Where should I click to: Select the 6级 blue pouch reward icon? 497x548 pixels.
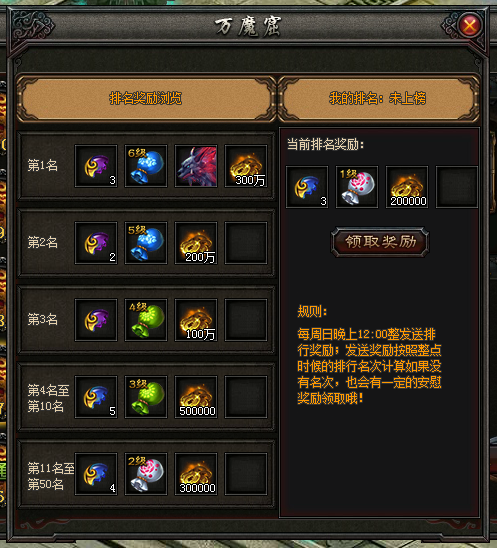146,166
